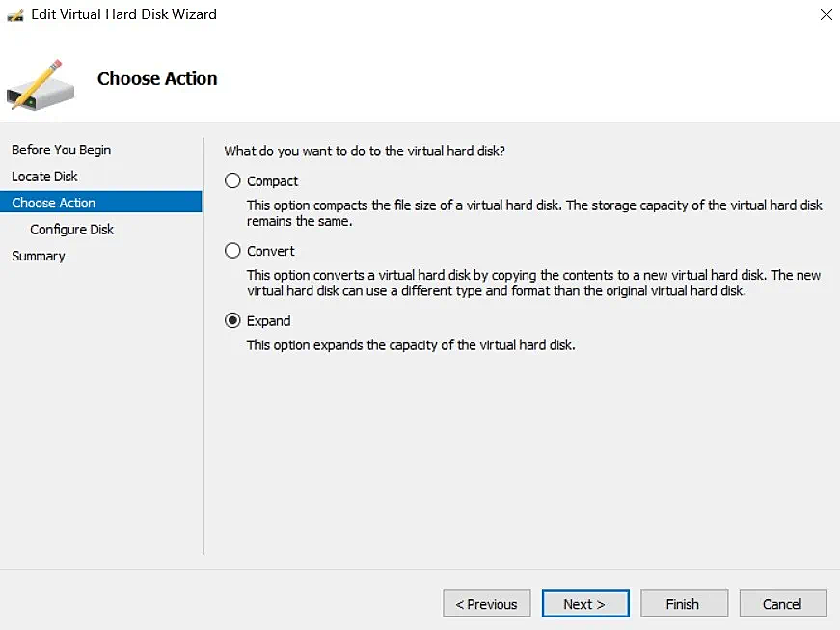The height and width of the screenshot is (630, 840).
Task: Click the Choose Action heading text
Action: pos(157,78)
